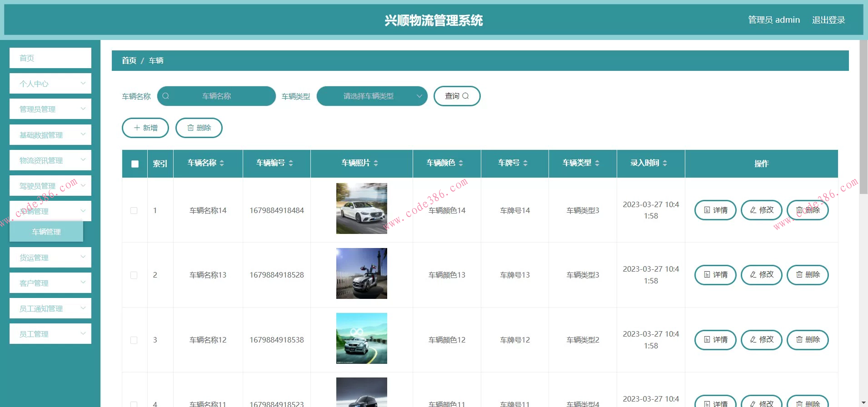
Task: Sort by 车辆照片 column arrows
Action: click(x=376, y=163)
